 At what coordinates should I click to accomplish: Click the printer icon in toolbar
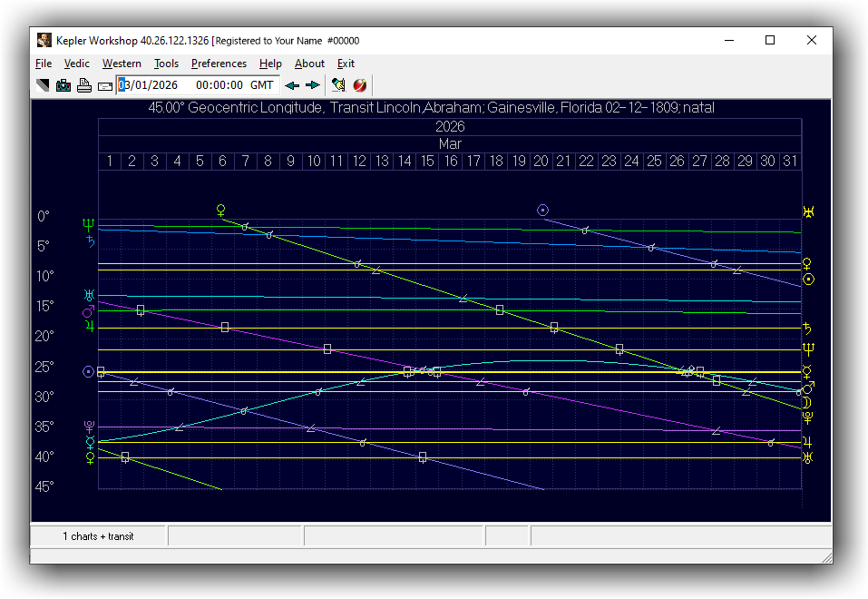[83, 85]
